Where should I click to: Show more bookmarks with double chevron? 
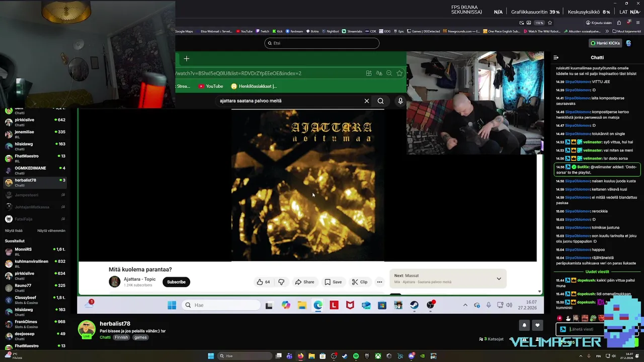pyautogui.click(x=607, y=31)
